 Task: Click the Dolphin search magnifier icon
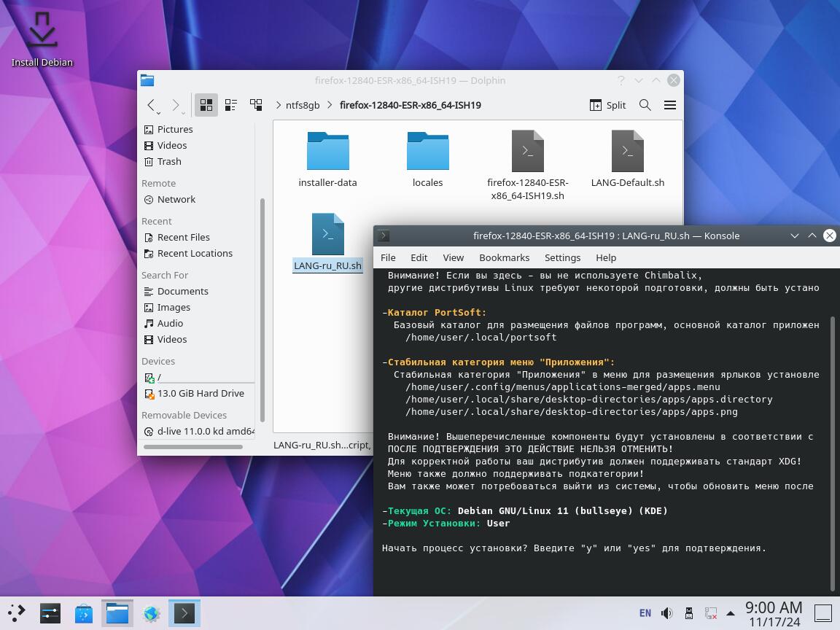pos(645,105)
